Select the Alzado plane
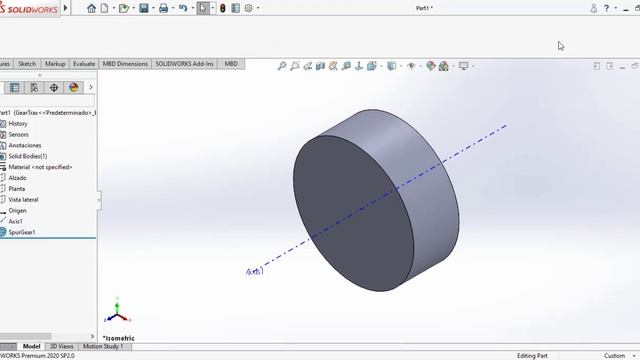The image size is (640, 360). [x=17, y=178]
